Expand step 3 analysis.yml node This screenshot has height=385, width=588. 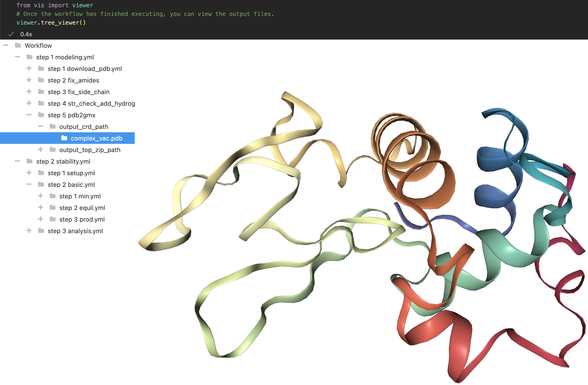tap(29, 231)
